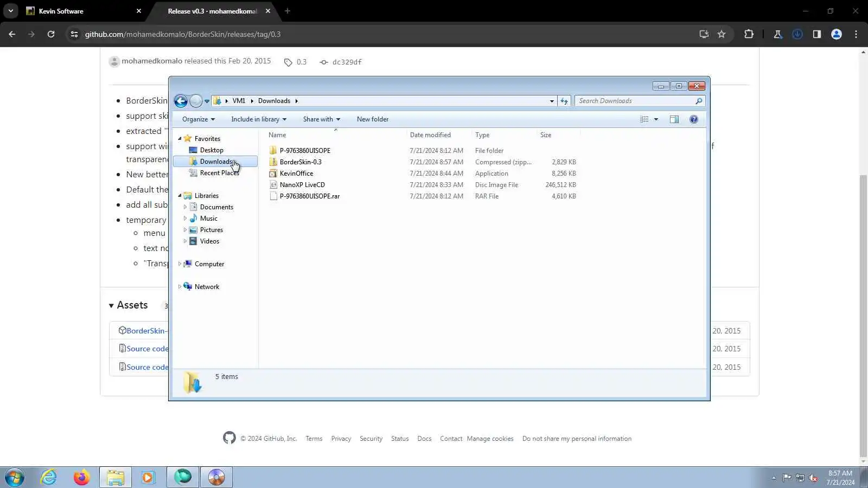The width and height of the screenshot is (868, 488).
Task: Select the NanoXP LiveCD disc image icon
Action: coord(273,185)
